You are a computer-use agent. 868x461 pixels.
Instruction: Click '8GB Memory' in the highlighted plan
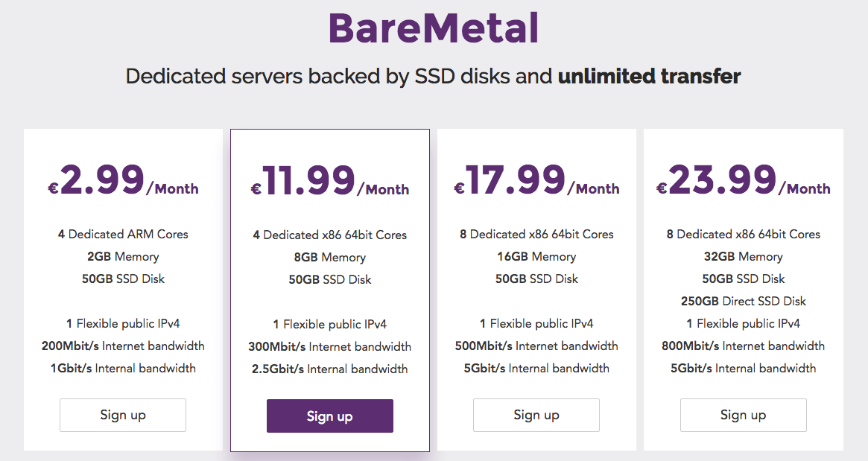(330, 258)
